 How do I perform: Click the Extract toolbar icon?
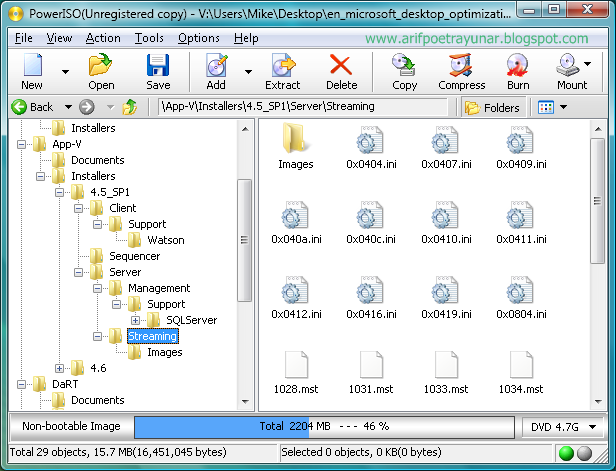click(x=283, y=65)
